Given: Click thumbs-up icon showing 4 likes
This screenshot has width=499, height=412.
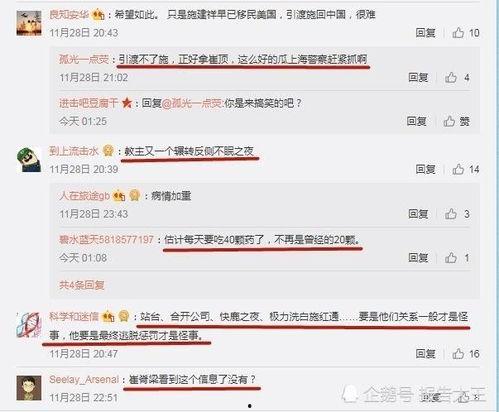Looking at the screenshot, I should (x=451, y=77).
